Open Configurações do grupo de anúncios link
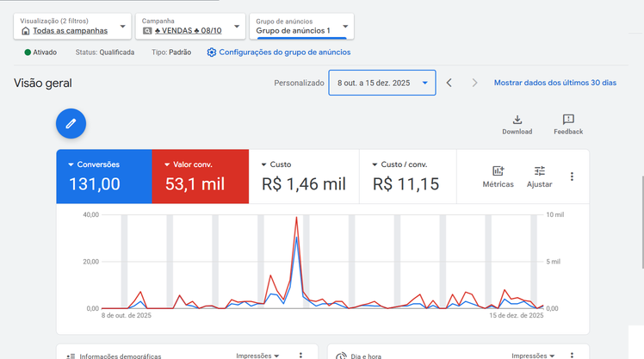Viewport: 644px width, 359px height. click(285, 53)
